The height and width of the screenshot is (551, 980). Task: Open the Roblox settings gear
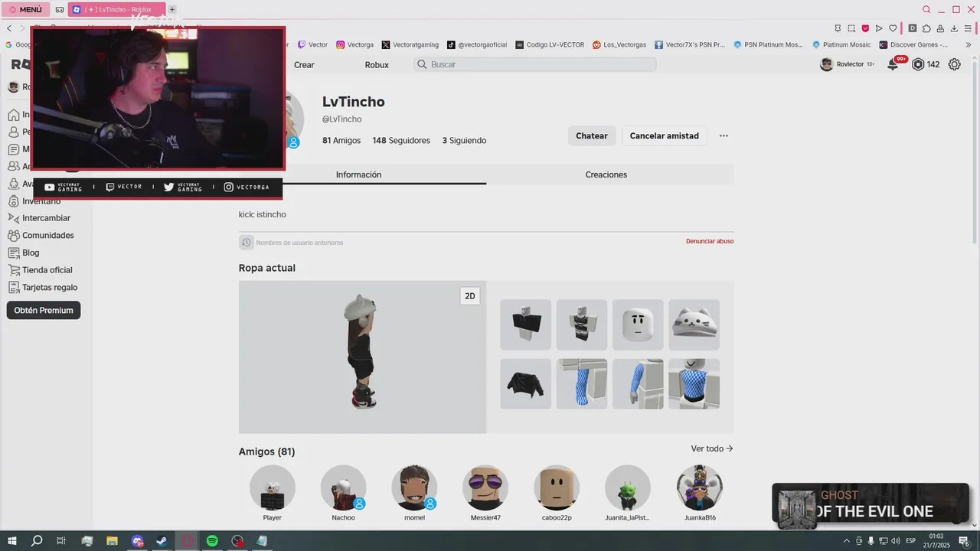point(954,65)
